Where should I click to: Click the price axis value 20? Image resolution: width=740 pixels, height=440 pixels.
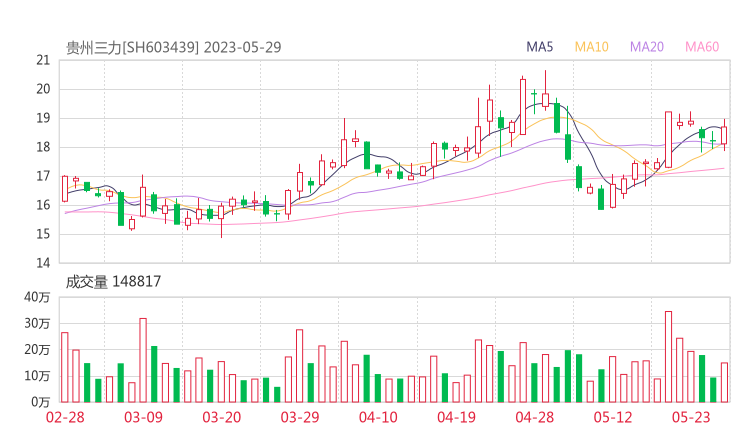pos(43,89)
